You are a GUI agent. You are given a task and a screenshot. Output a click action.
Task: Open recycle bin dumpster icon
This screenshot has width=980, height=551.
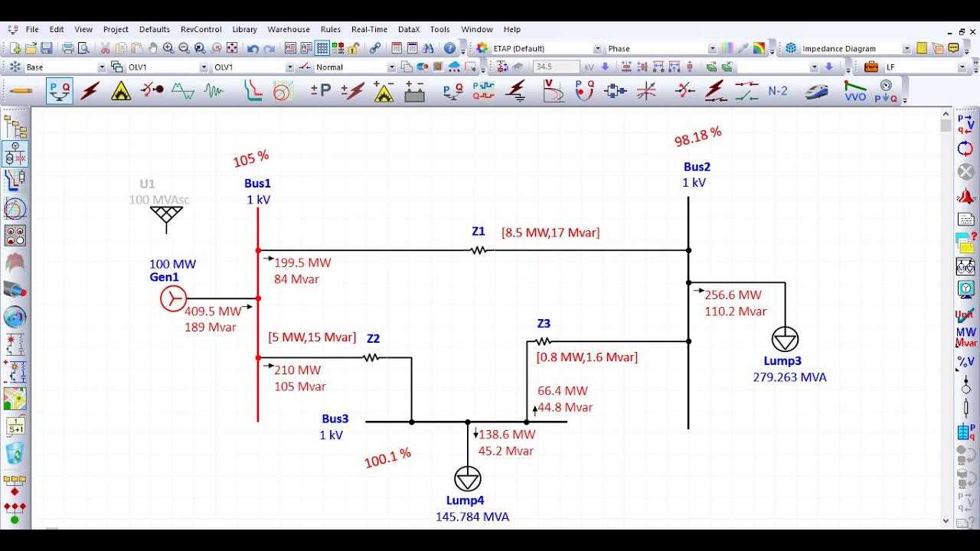15,453
